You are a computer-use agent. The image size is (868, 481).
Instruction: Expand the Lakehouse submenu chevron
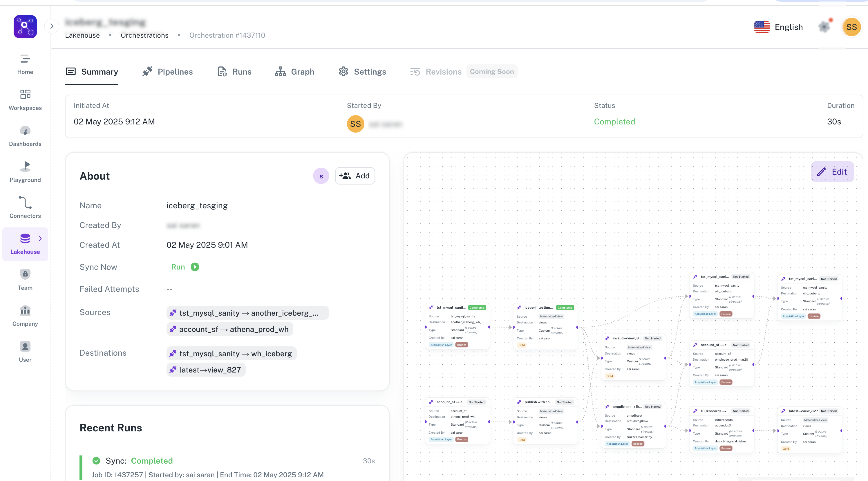(40, 238)
